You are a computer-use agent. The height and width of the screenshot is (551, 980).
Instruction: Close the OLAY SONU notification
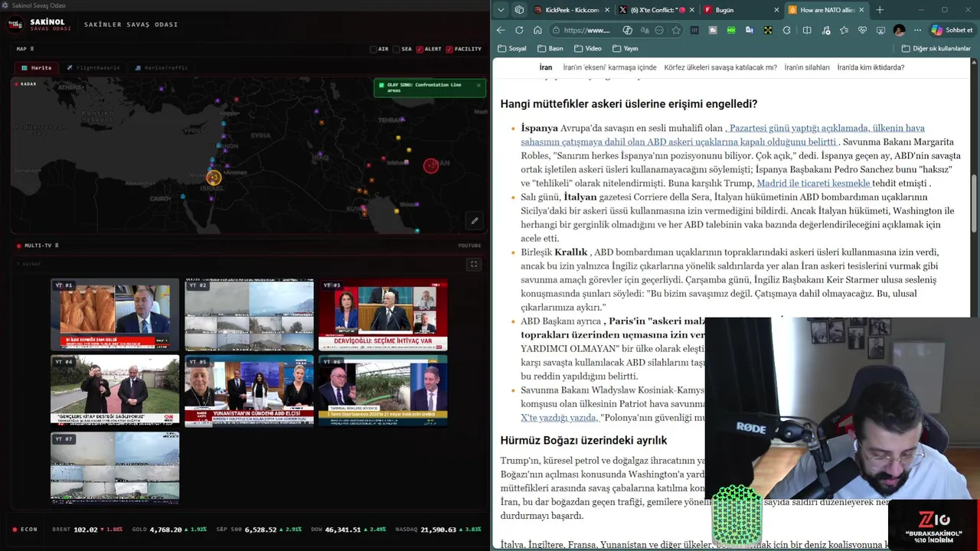(x=479, y=85)
